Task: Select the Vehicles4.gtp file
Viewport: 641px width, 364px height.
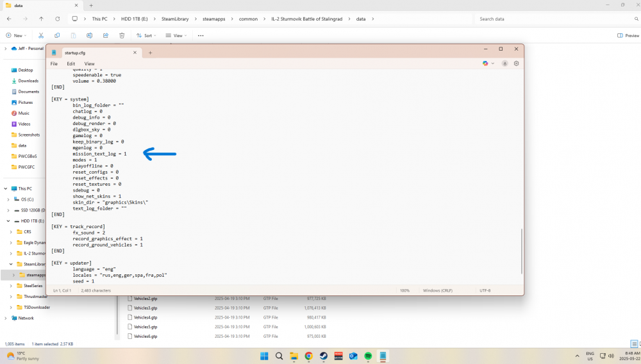Action: [146, 317]
